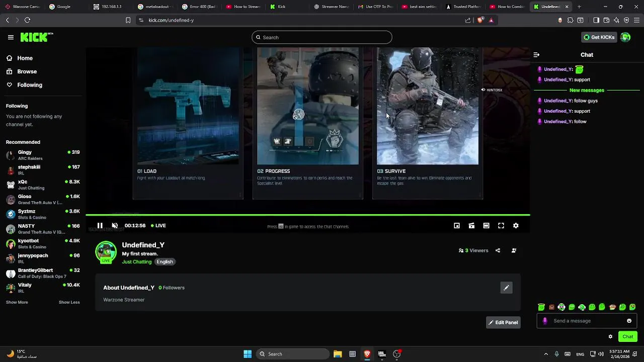Image resolution: width=644 pixels, height=362 pixels.
Task: Reload the page
Action: click(27, 20)
